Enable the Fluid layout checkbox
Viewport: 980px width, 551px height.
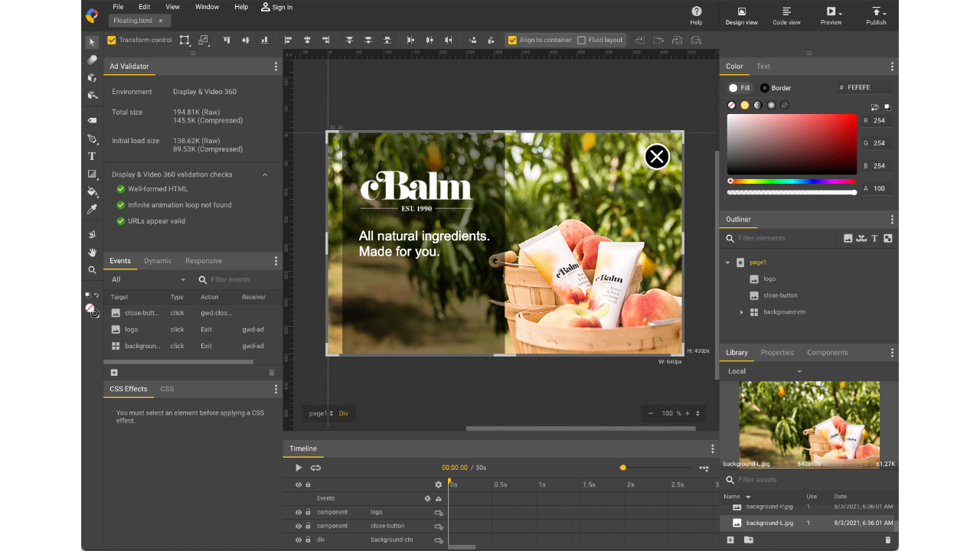(581, 40)
